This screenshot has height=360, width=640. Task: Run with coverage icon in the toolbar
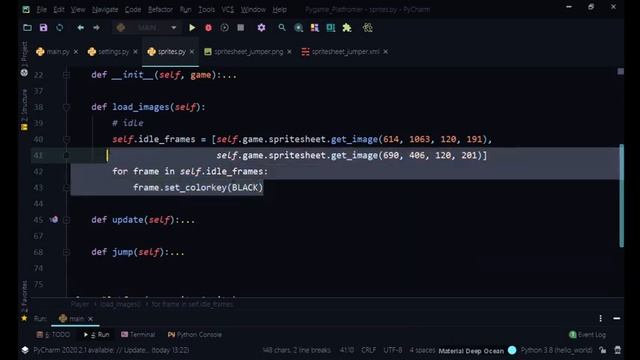pyautogui.click(x=224, y=28)
